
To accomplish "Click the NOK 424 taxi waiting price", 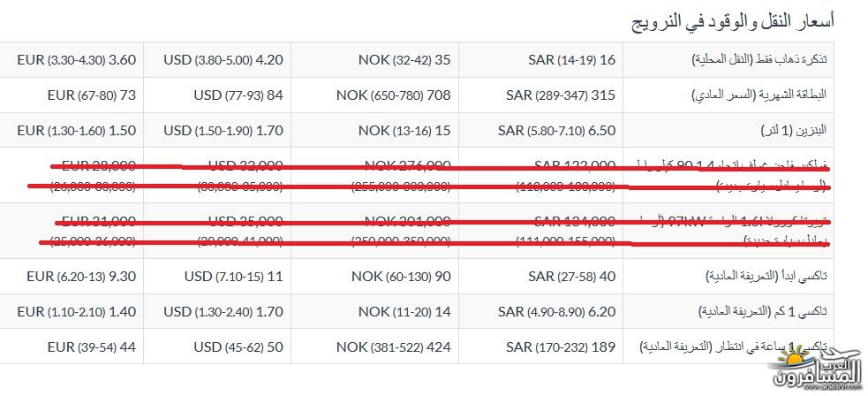I will tap(394, 347).
